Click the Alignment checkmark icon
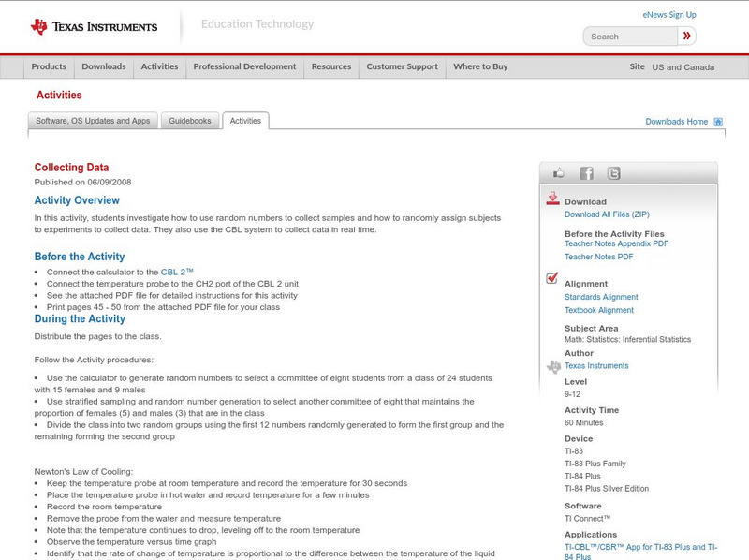Image resolution: width=749 pixels, height=560 pixels. 551,278
